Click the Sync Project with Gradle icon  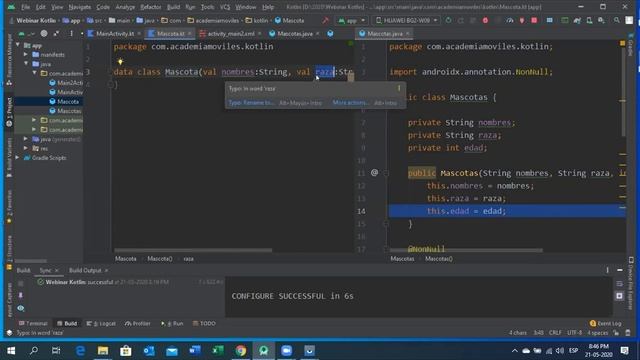click(x=577, y=20)
